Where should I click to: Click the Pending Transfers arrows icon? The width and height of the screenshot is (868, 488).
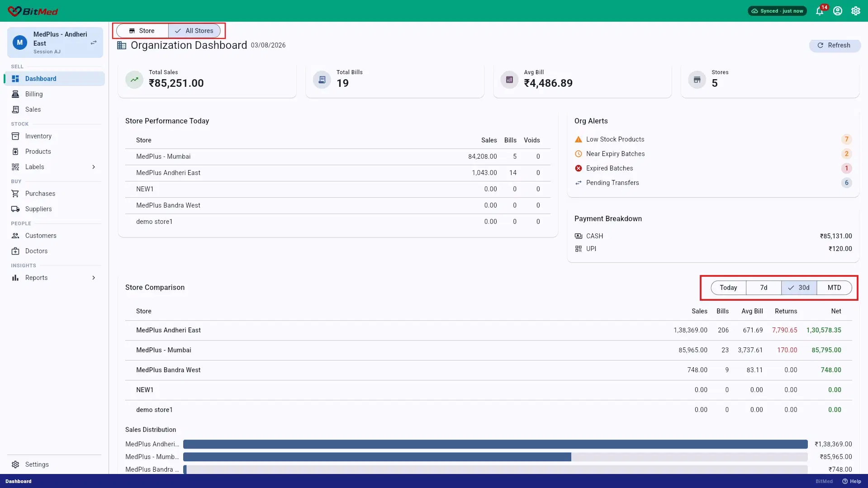pyautogui.click(x=579, y=183)
